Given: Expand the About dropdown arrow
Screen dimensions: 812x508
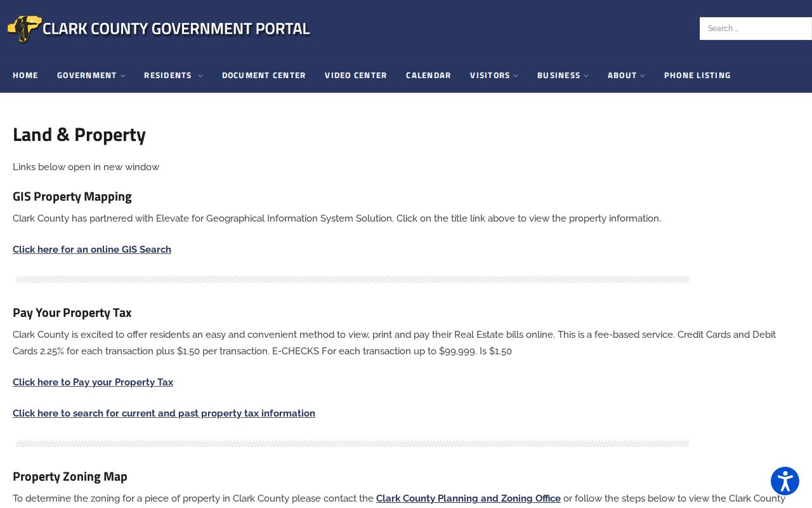Looking at the screenshot, I should [643, 76].
